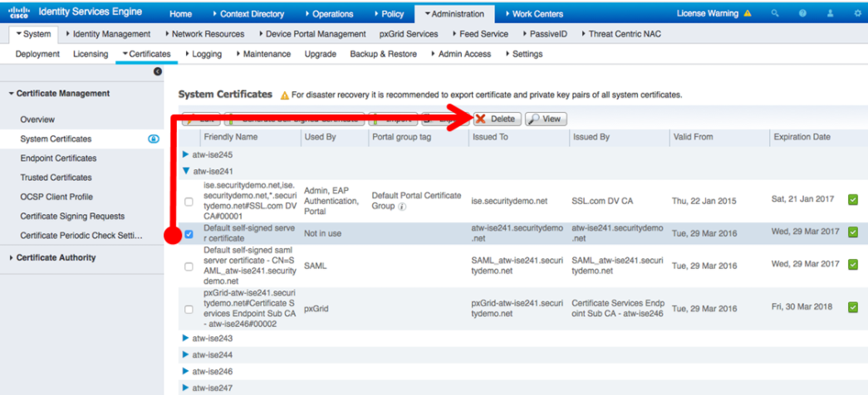Expand the atw-ise247 node
The height and width of the screenshot is (395, 868).
click(x=185, y=388)
